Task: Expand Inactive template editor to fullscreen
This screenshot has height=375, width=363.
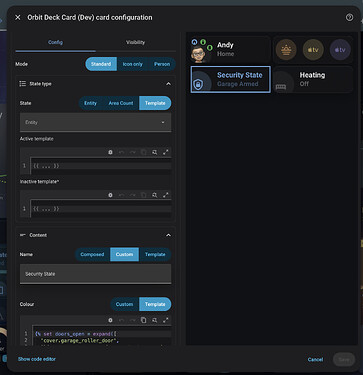Action: pos(166,195)
